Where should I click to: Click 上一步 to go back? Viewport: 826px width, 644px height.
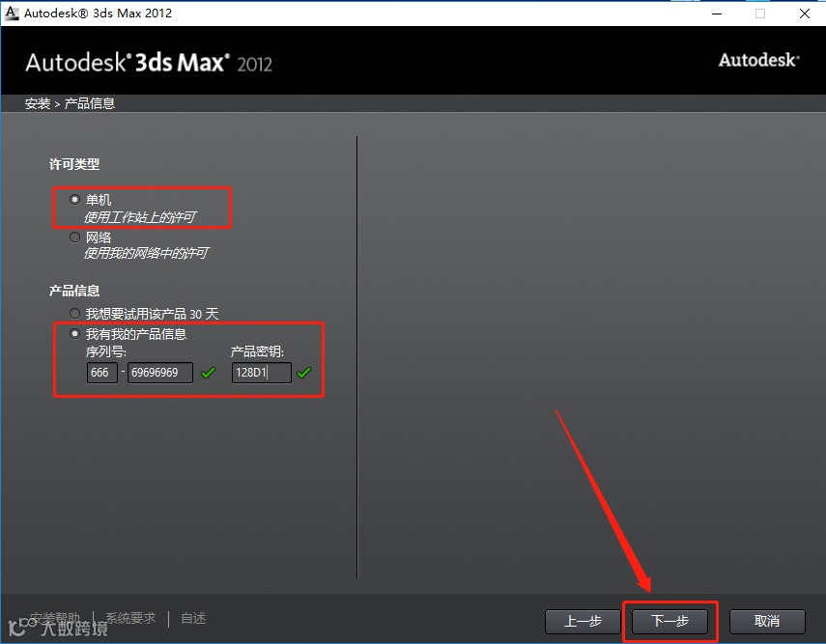point(583,622)
